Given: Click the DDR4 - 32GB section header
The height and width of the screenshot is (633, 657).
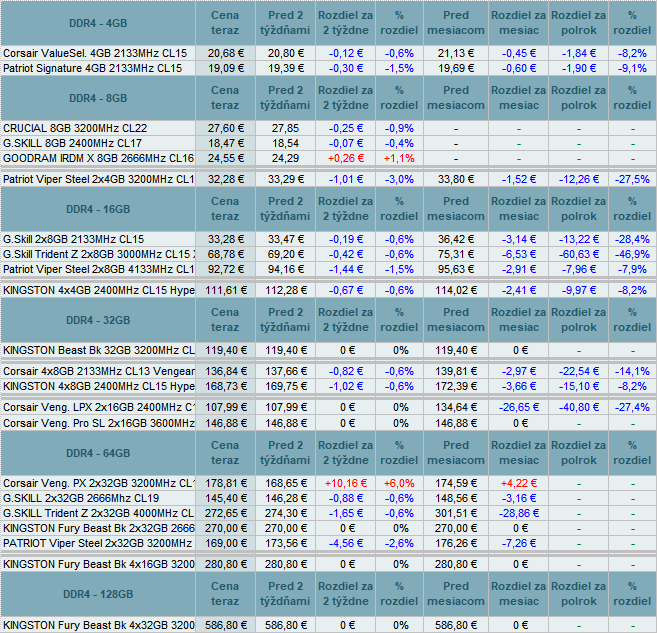Looking at the screenshot, I should coord(98,320).
